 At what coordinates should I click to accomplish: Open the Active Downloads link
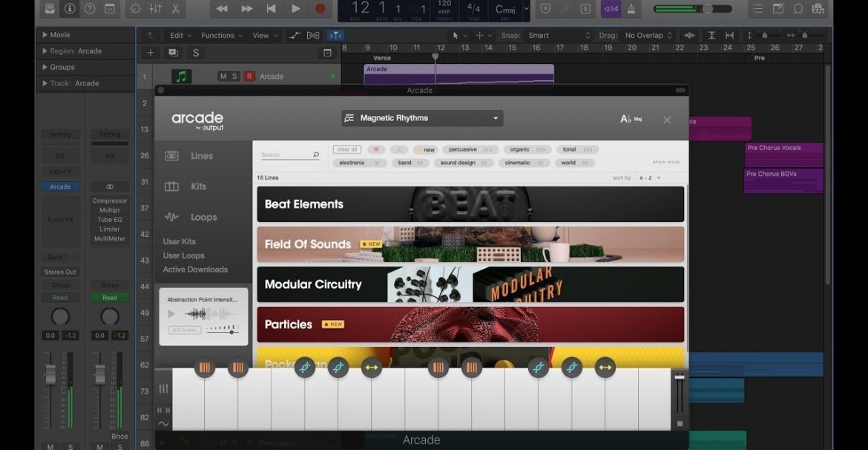pos(195,270)
